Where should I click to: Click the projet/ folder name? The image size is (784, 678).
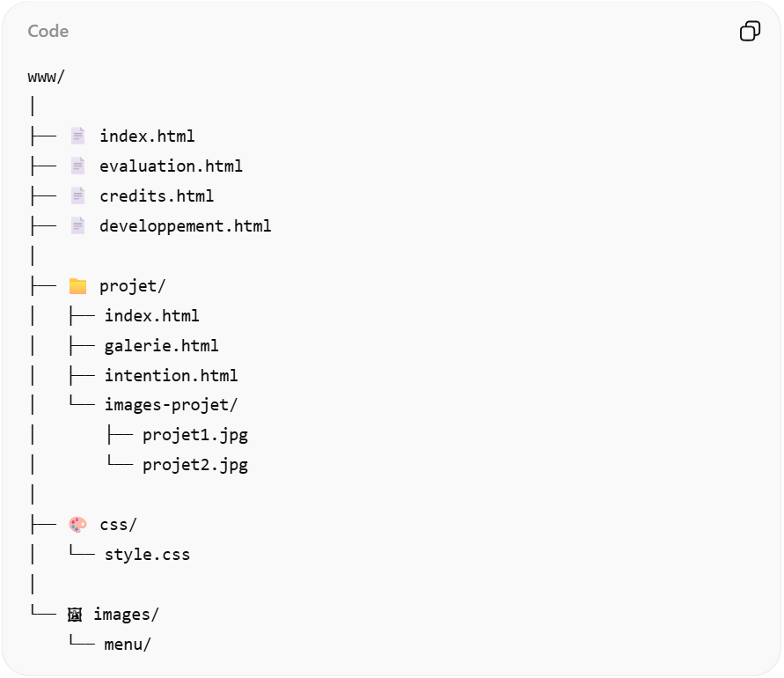133,285
